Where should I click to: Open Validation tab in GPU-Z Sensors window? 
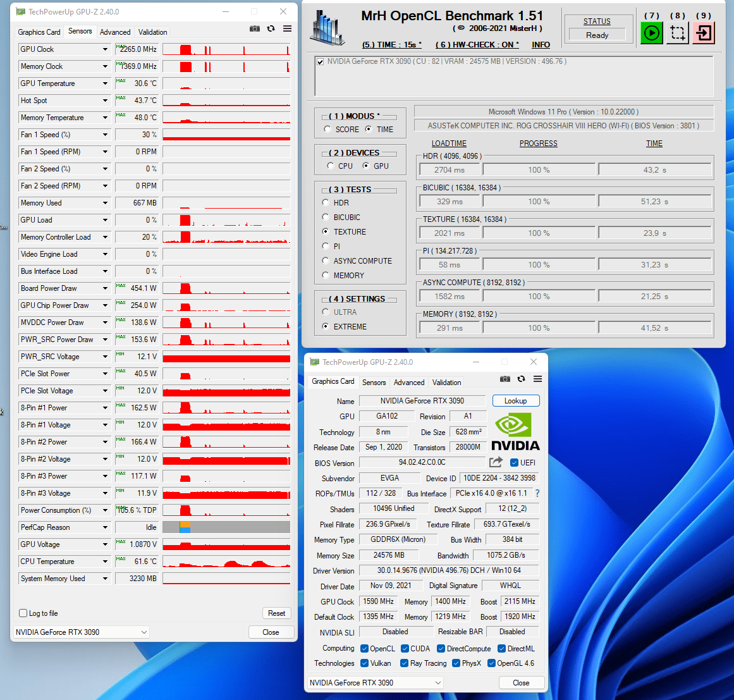pyautogui.click(x=152, y=32)
